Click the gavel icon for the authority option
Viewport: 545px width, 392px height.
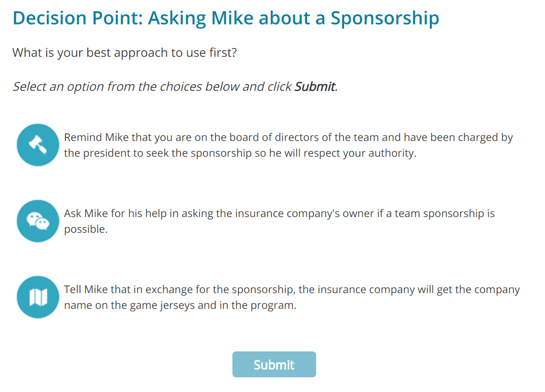38,145
